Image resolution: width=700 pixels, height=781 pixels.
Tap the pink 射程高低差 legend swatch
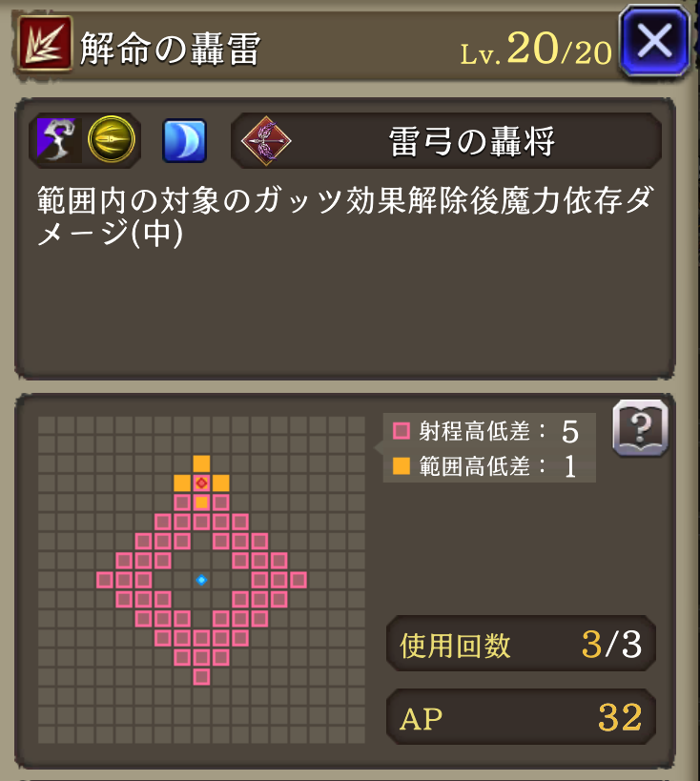point(401,431)
